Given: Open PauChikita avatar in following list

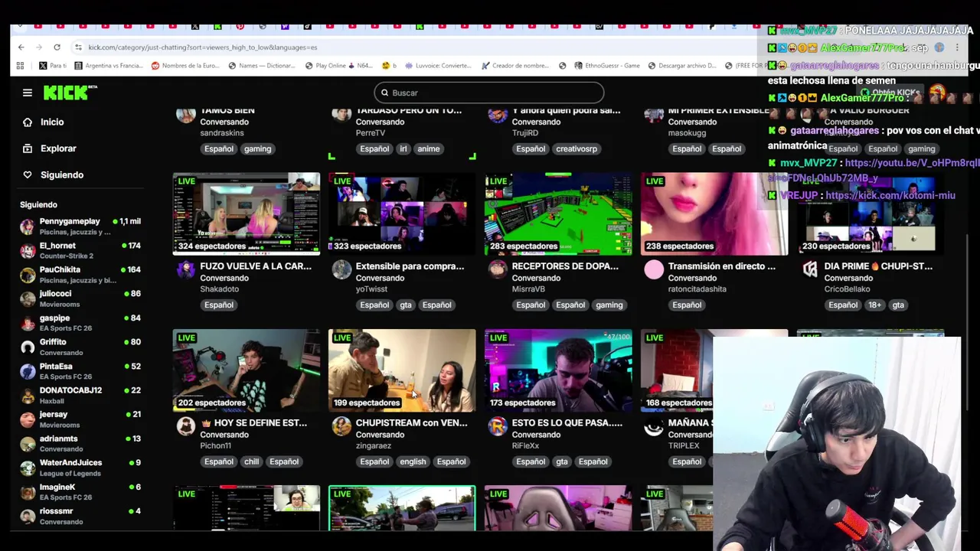Looking at the screenshot, I should click(28, 275).
